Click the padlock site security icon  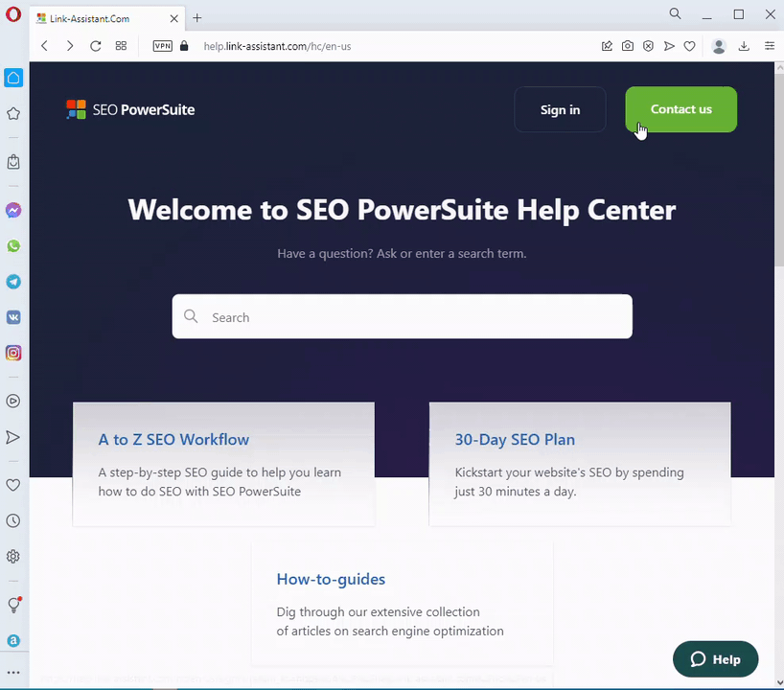tap(184, 46)
